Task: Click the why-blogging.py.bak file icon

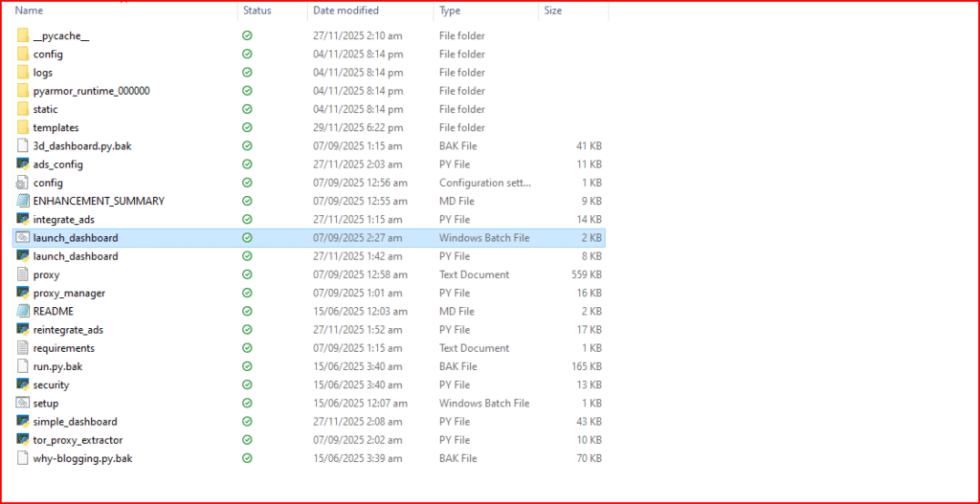Action: (x=23, y=458)
